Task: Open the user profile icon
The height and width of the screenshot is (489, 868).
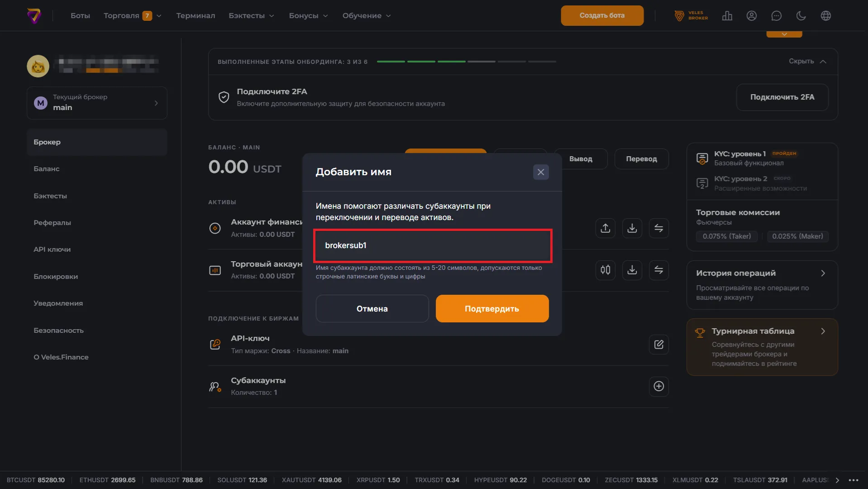Action: pyautogui.click(x=752, y=16)
